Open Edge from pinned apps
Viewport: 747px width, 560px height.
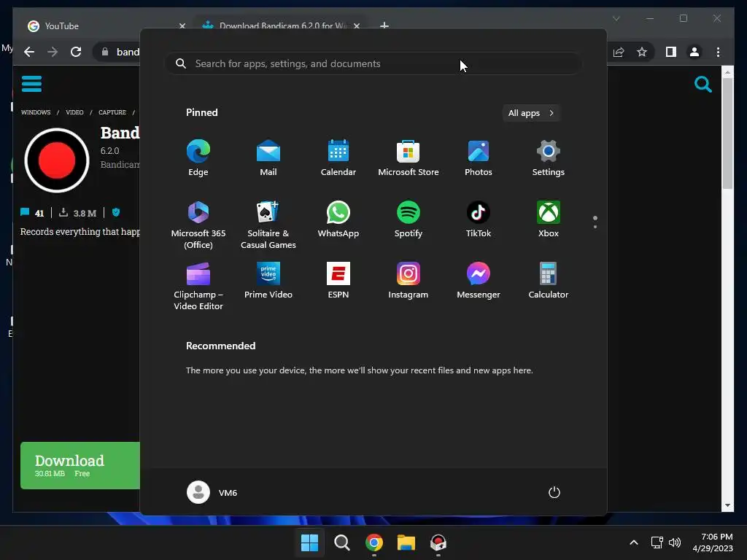click(x=198, y=157)
